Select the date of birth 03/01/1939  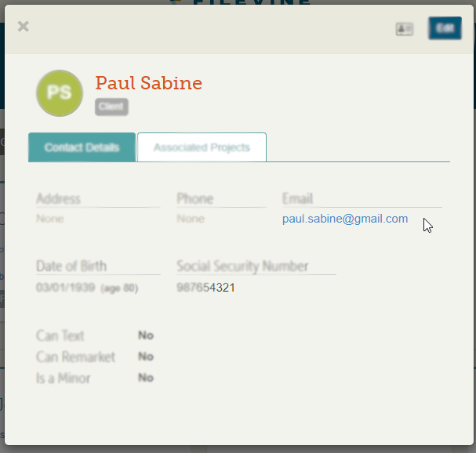click(x=66, y=288)
